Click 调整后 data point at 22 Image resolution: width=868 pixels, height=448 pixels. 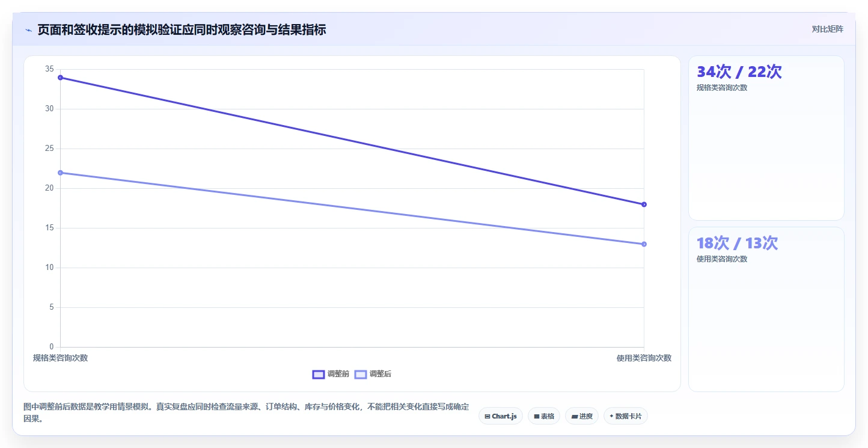[x=60, y=173]
